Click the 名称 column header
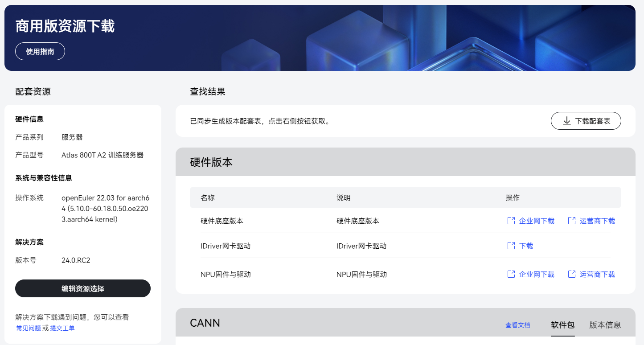The image size is (644, 345). tap(208, 197)
